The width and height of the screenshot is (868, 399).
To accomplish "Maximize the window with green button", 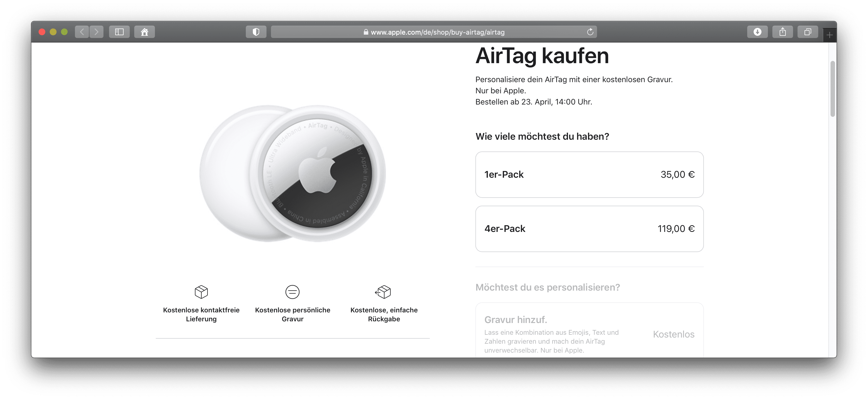I will click(64, 32).
